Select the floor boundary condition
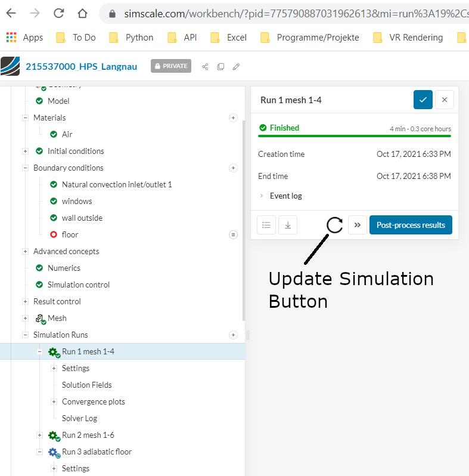 point(70,234)
